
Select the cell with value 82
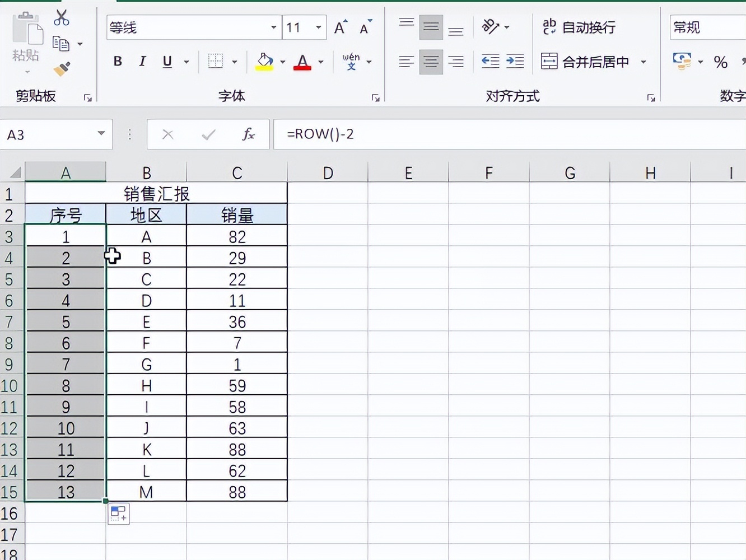pos(237,236)
